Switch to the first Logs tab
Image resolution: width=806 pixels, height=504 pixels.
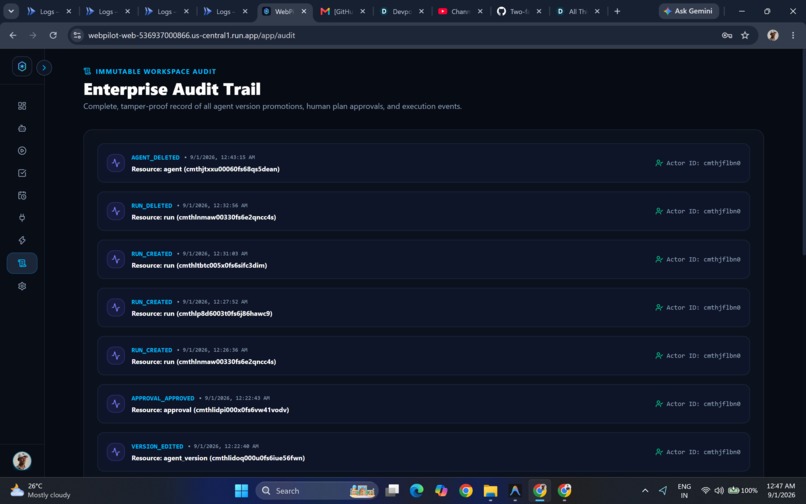pyautogui.click(x=49, y=11)
